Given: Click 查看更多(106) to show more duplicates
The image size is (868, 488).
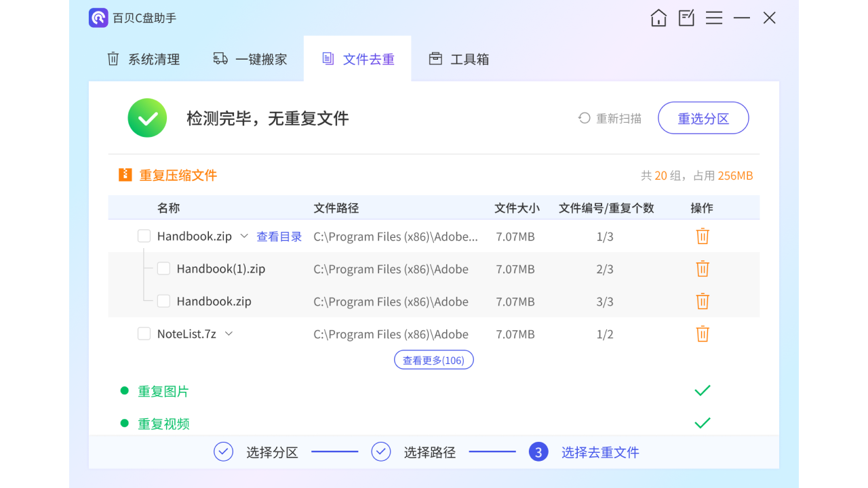Looking at the screenshot, I should [x=434, y=359].
